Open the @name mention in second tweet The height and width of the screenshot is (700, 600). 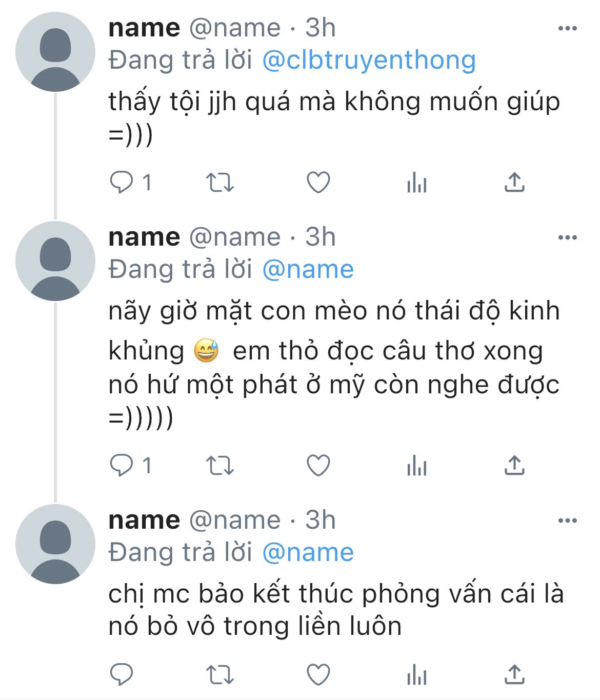(308, 269)
